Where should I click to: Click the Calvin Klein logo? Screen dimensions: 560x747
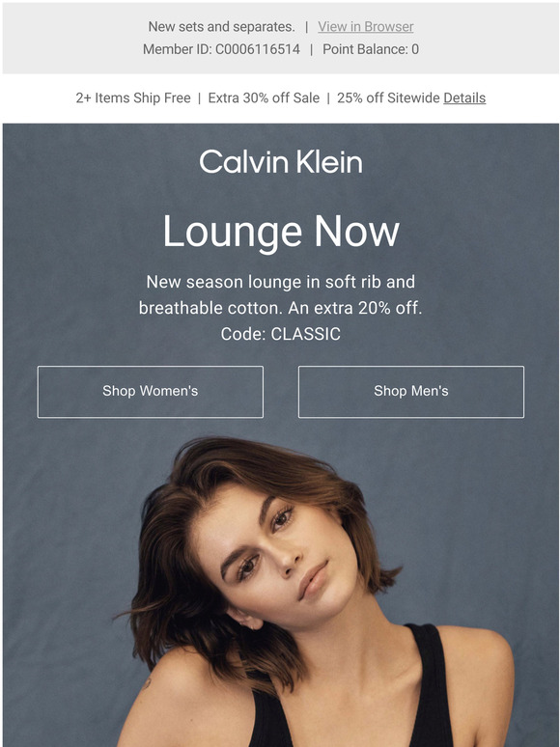[281, 161]
